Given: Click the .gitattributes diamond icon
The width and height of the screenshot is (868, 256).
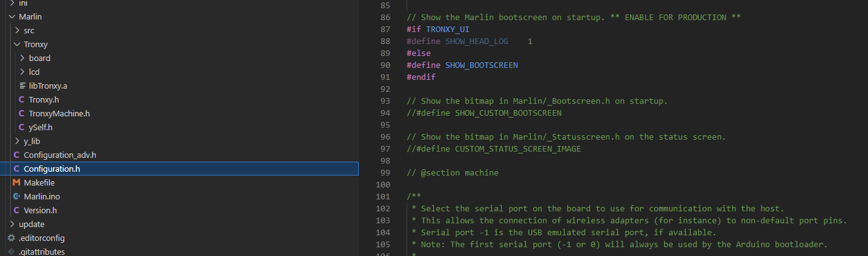Looking at the screenshot, I should (x=11, y=252).
